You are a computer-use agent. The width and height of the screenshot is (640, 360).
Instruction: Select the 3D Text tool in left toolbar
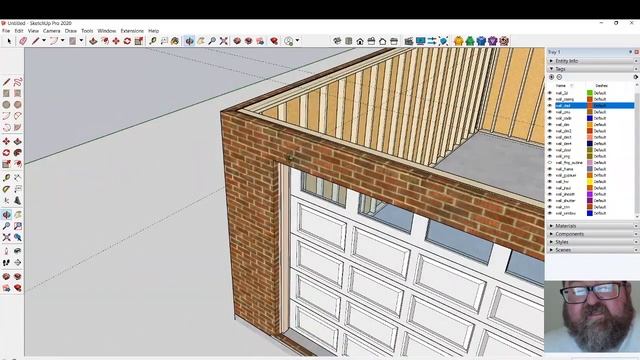point(18,200)
